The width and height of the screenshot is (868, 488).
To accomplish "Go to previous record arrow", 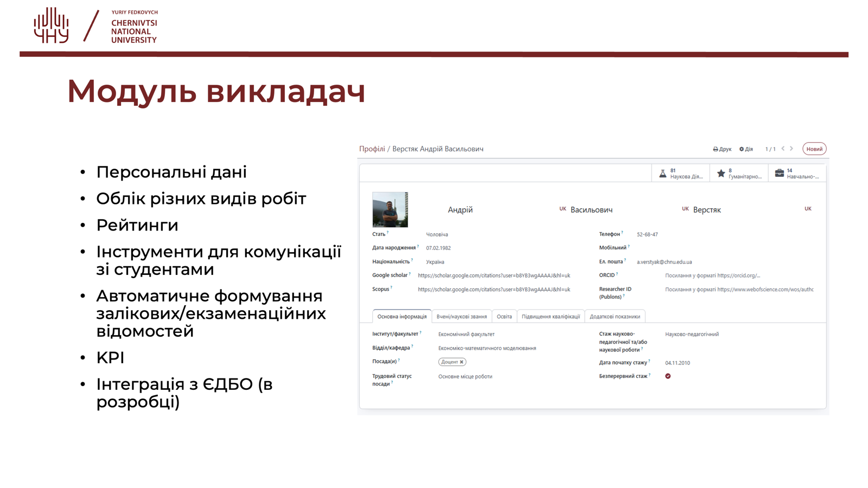I will tap(783, 149).
